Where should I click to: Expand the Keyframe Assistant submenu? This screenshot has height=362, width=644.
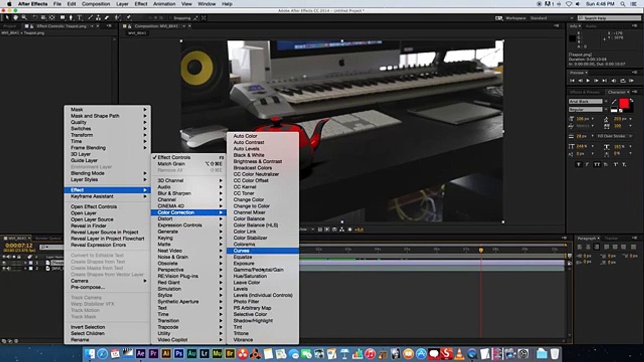tap(107, 196)
